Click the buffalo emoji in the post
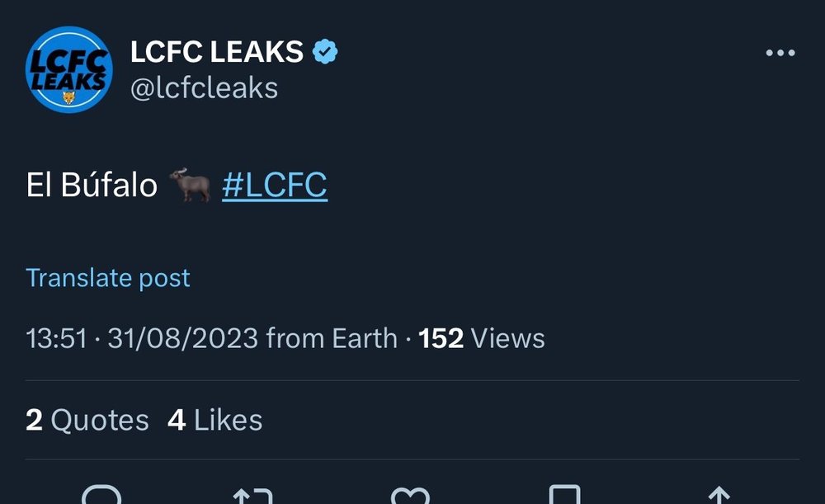This screenshot has height=504, width=825. click(x=190, y=185)
